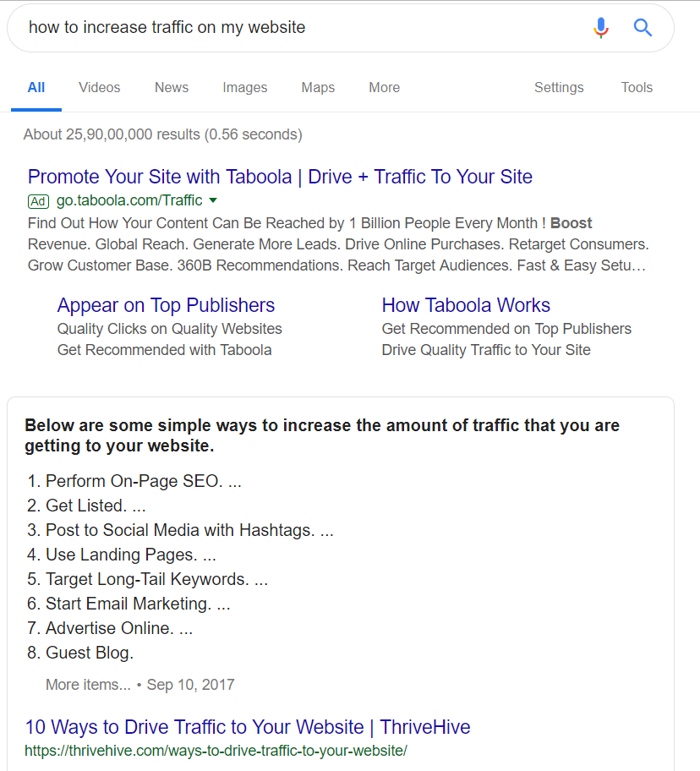Click the blue search magnifier icon

coord(643,28)
